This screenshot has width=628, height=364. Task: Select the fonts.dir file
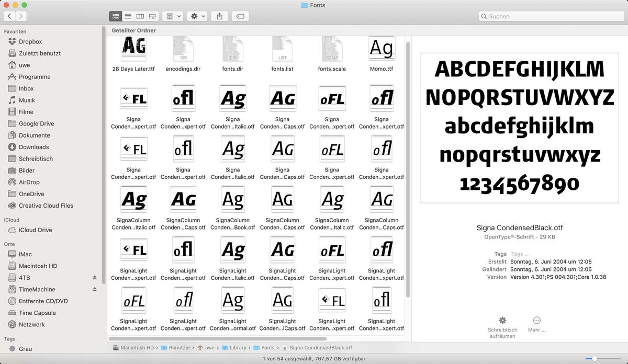[233, 53]
